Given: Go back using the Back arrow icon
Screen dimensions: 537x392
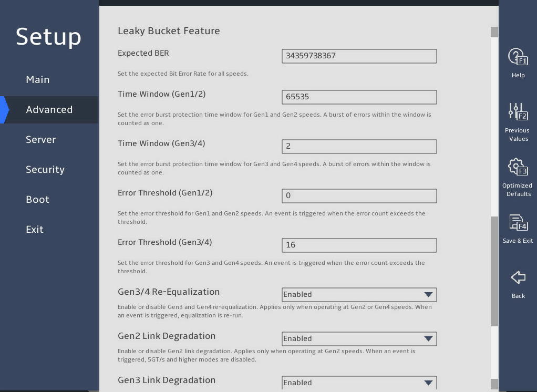Looking at the screenshot, I should tap(518, 277).
